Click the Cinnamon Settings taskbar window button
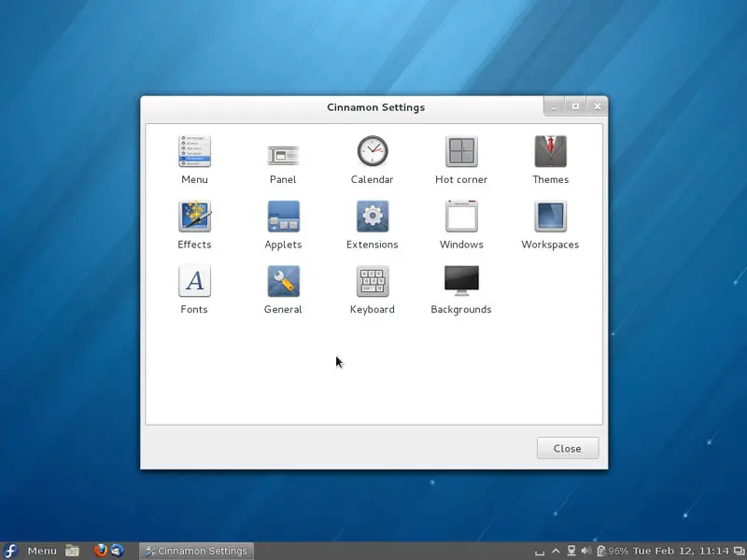 196,551
